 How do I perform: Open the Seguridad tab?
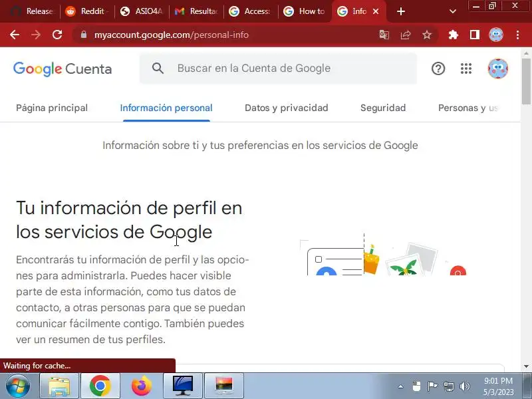[383, 108]
